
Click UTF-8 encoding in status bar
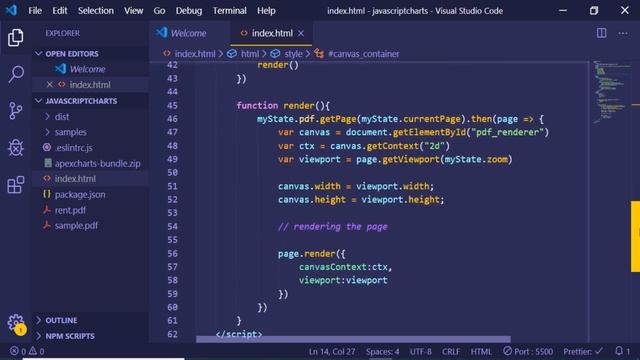420,351
